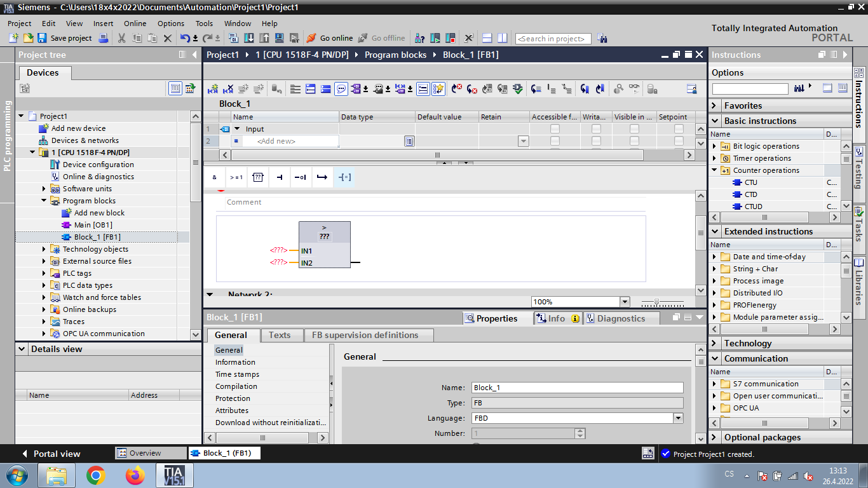The image size is (868, 488).
Task: Click the Go online button
Action: 330,38
